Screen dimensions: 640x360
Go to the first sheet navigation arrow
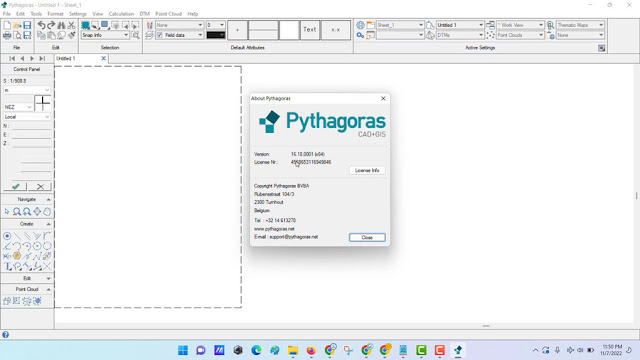coord(12,58)
